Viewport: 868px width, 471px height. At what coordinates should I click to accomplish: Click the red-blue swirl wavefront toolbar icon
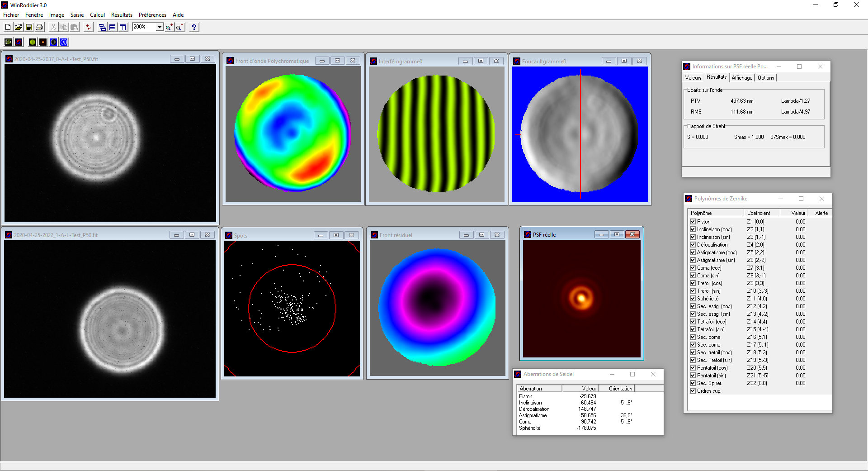19,42
